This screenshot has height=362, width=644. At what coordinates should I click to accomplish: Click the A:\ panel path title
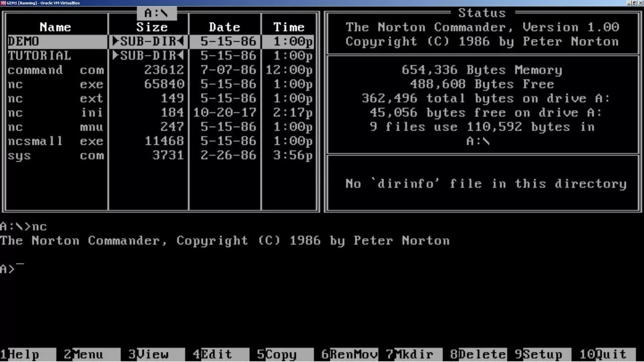point(156,13)
